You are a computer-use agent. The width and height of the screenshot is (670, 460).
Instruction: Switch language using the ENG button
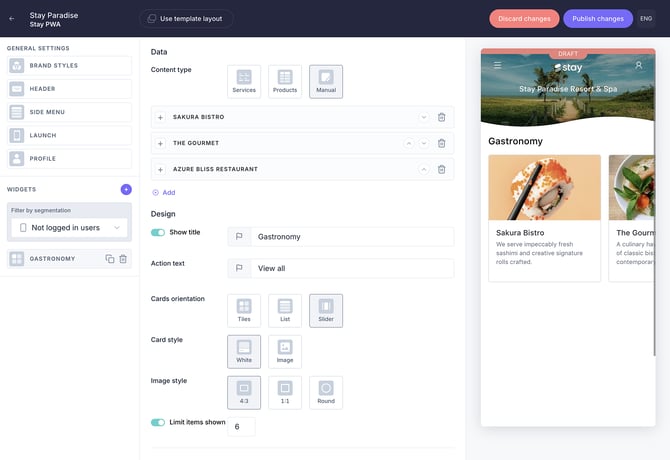[646, 19]
